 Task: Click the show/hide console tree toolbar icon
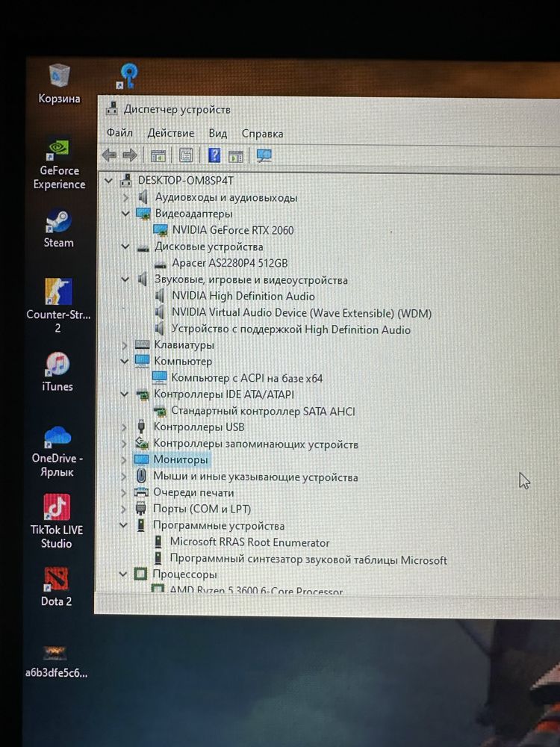pyautogui.click(x=158, y=155)
